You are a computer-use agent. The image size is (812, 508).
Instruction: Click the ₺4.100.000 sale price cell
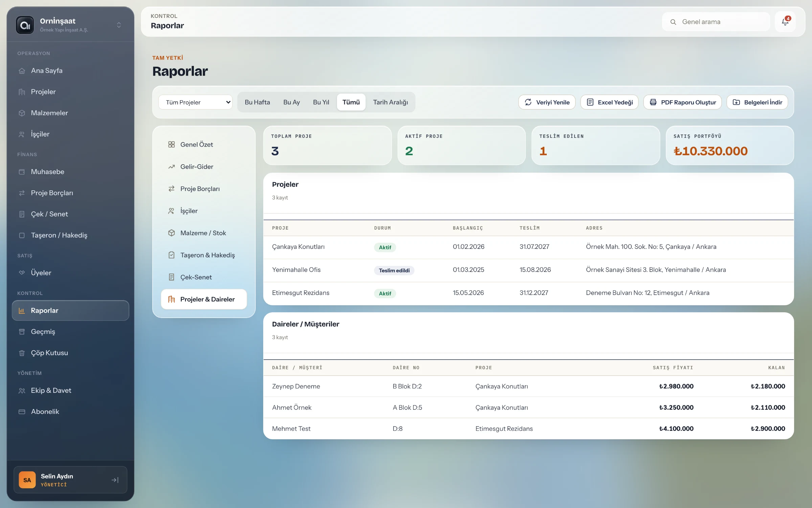pyautogui.click(x=676, y=429)
